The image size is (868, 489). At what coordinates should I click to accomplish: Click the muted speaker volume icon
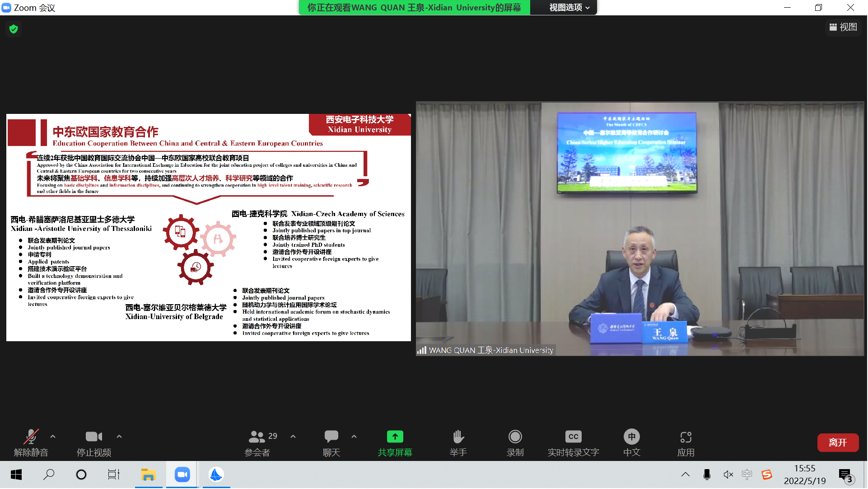pyautogui.click(x=728, y=475)
